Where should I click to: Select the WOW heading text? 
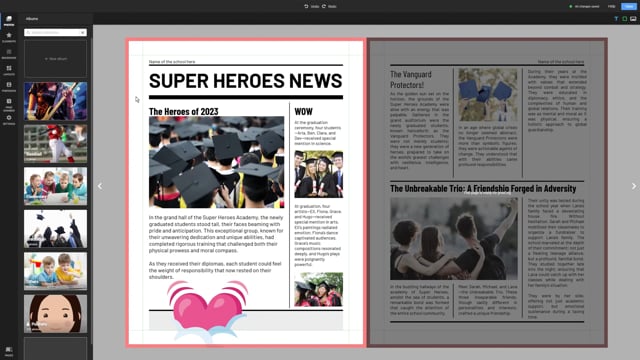(304, 111)
